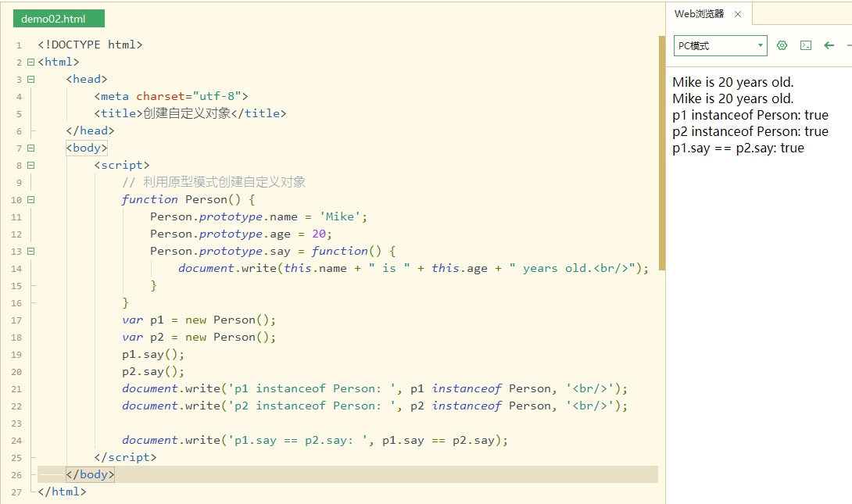
Task: Open the browser console icon
Action: (806, 45)
